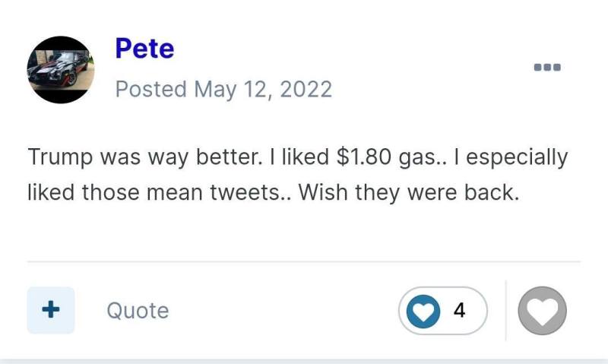Like the post with the gray heart
Screen dimensions: 608x364
pyautogui.click(x=542, y=311)
